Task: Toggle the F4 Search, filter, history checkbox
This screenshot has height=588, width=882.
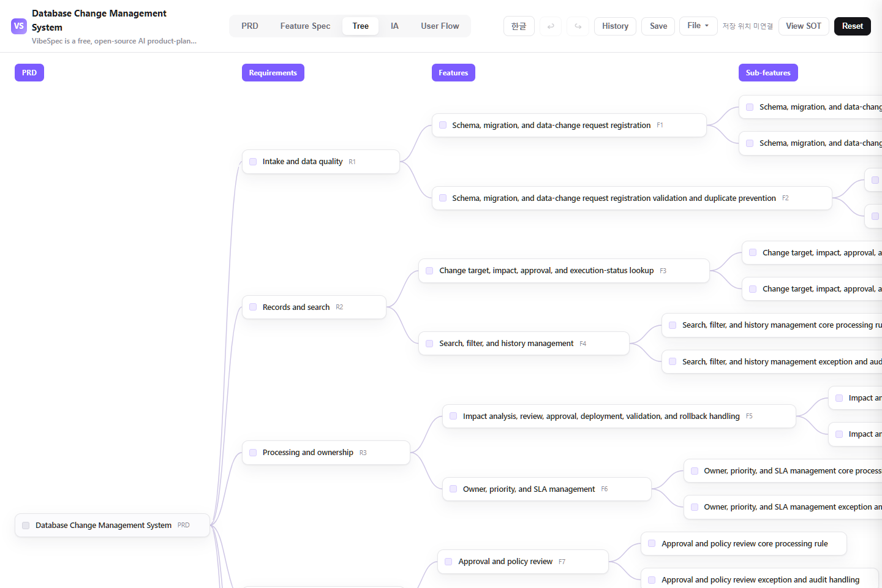Action: click(429, 344)
